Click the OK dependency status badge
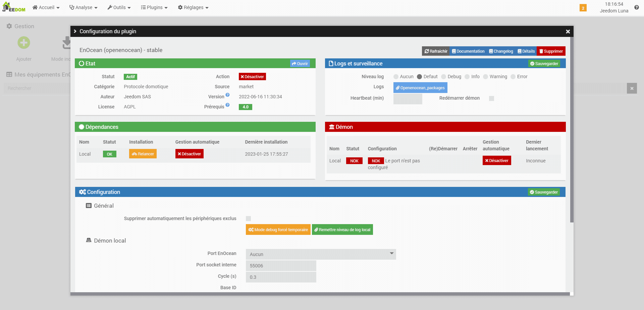This screenshot has height=310, width=644. pyautogui.click(x=110, y=154)
